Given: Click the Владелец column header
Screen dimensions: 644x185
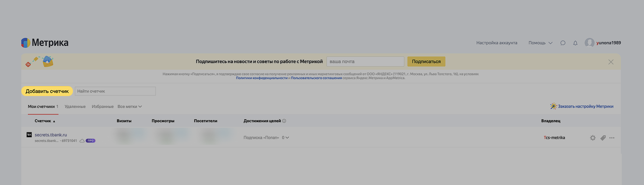Looking at the screenshot, I should pos(551,121).
